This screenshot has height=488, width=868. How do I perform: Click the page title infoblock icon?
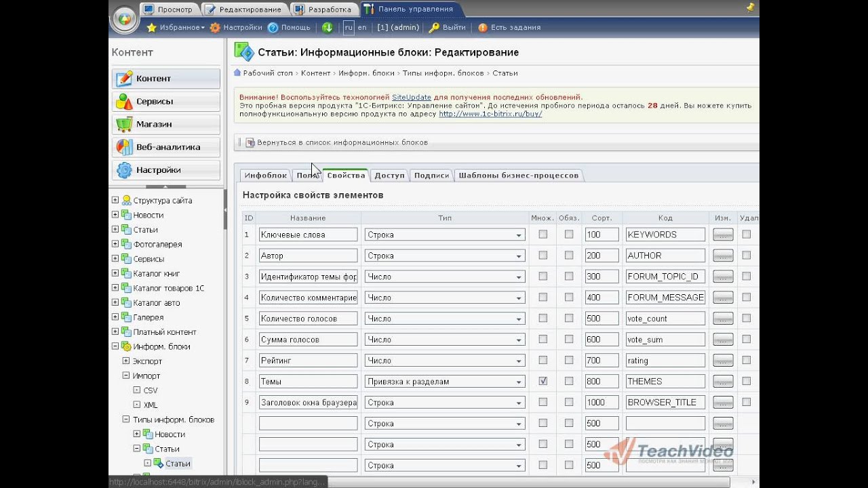[x=244, y=52]
